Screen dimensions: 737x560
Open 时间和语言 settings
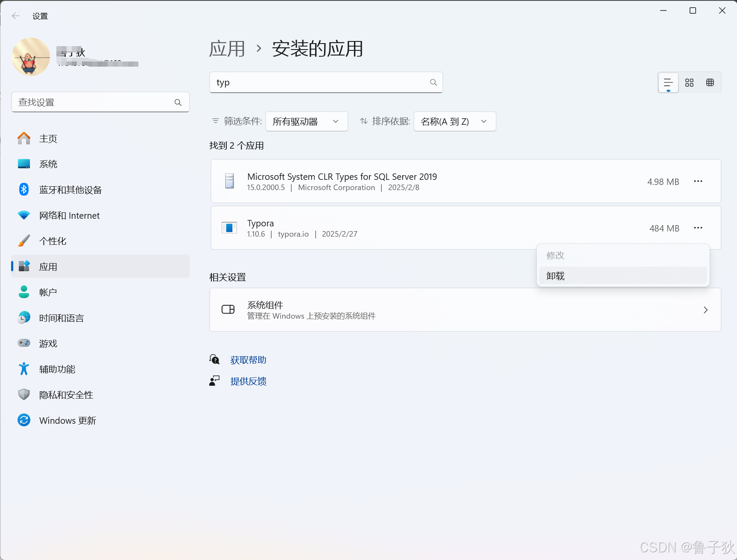(100, 318)
